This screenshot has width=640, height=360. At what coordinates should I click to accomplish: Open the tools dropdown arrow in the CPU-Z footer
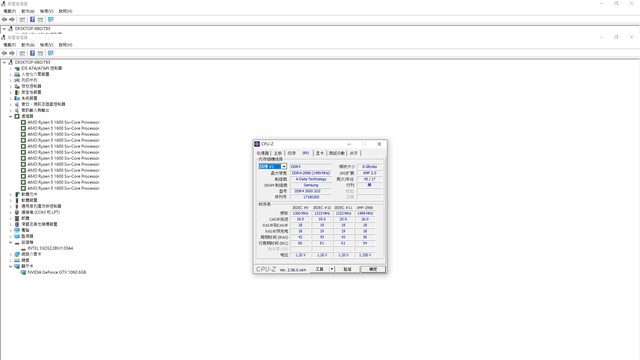coord(332,269)
